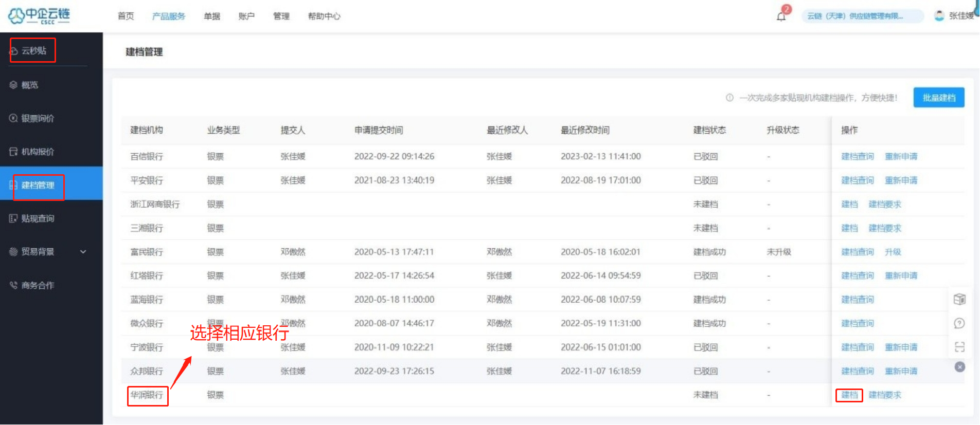The width and height of the screenshot is (980, 425).
Task: Select 银票询价 in the sidebar
Action: click(x=38, y=118)
